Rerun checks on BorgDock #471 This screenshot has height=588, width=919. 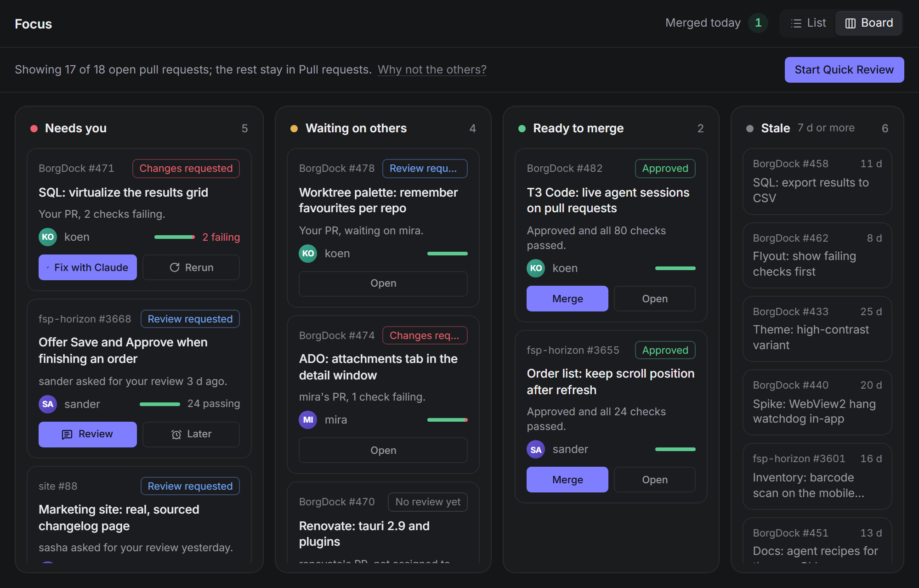[x=191, y=267]
